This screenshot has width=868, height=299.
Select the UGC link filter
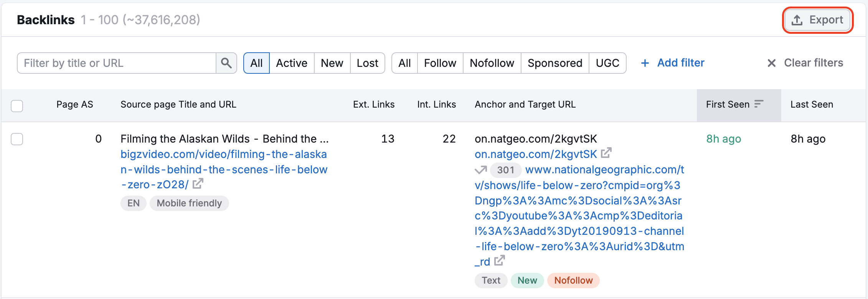[x=607, y=63]
